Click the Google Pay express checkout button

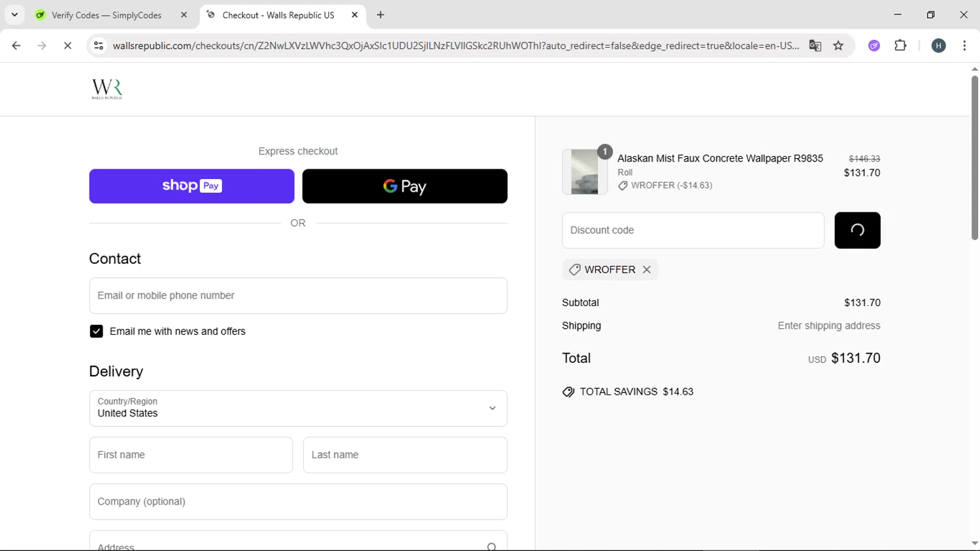pyautogui.click(x=405, y=186)
